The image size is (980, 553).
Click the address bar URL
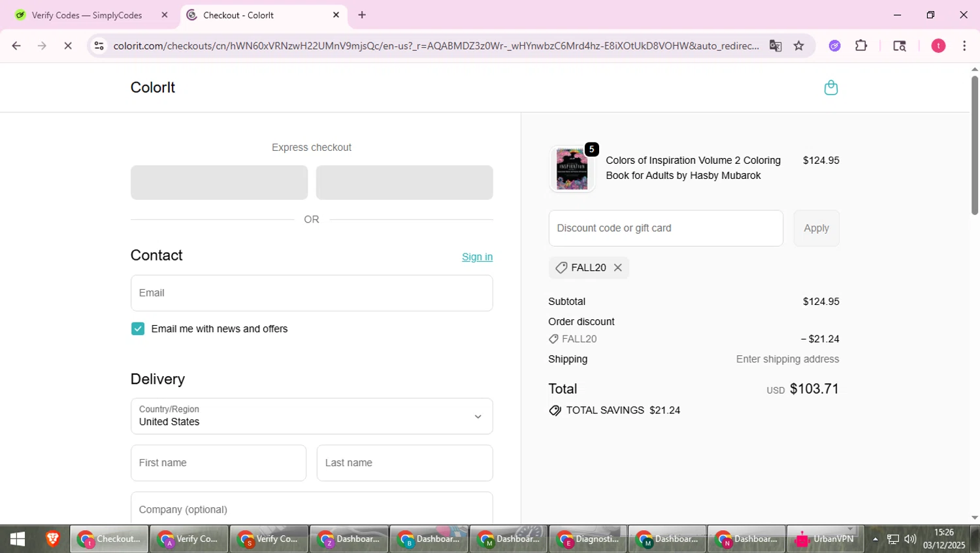click(x=436, y=46)
